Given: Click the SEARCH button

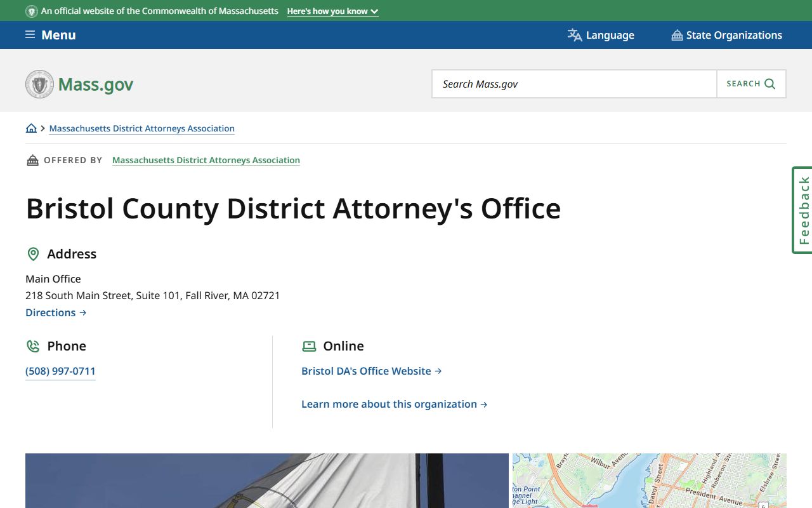Looking at the screenshot, I should coord(751,84).
